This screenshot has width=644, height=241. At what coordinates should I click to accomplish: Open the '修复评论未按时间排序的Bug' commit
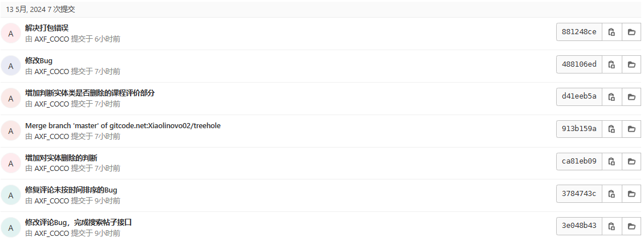click(71, 190)
